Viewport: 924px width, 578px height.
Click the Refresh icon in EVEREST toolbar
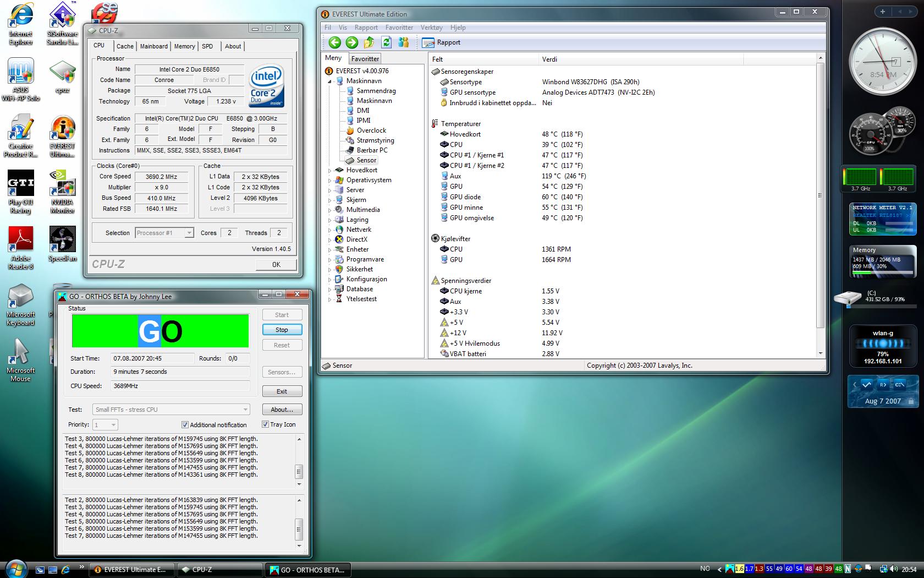click(x=386, y=42)
